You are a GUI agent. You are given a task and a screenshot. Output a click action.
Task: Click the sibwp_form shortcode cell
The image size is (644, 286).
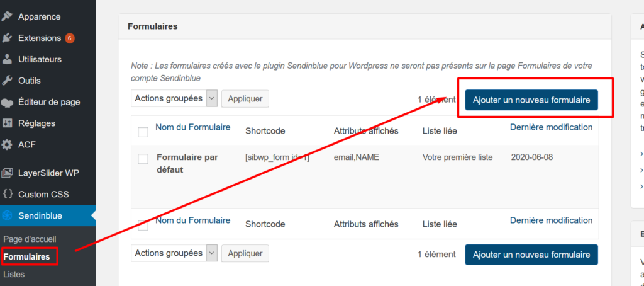tap(277, 157)
